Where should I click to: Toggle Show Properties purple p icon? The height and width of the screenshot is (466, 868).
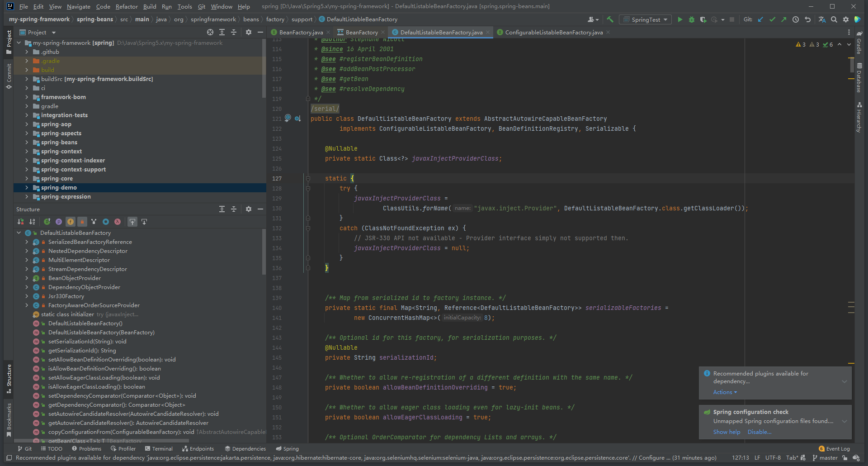pyautogui.click(x=59, y=222)
